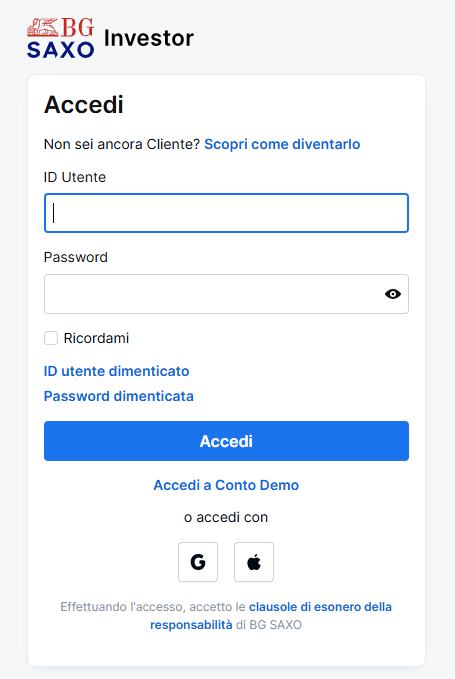Viewport: 455px width, 679px height.
Task: Open the ID utente dimenticato link
Action: click(116, 371)
